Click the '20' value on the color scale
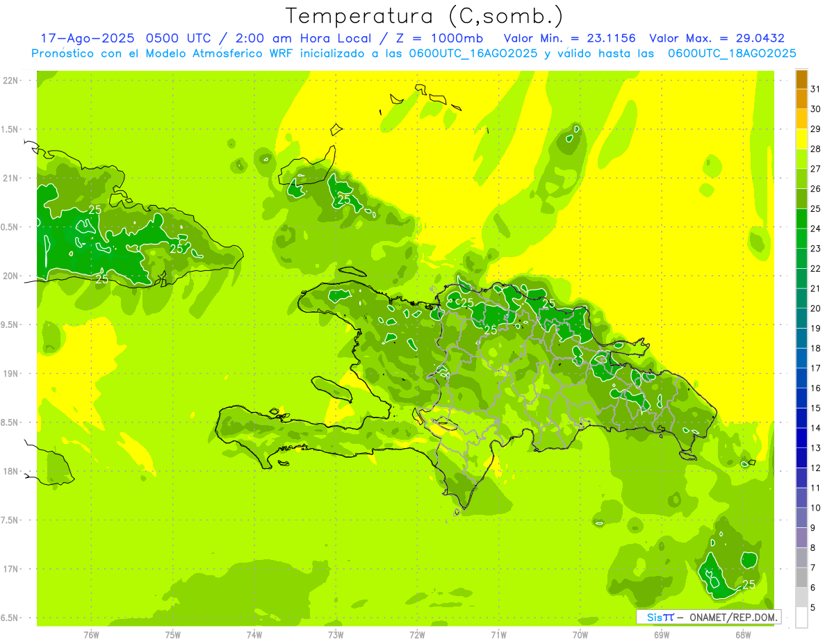The image size is (834, 644). point(816,308)
